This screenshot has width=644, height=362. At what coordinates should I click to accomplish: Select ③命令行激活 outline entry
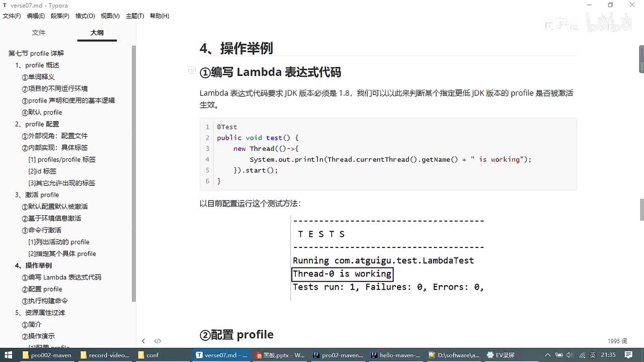pos(41,230)
